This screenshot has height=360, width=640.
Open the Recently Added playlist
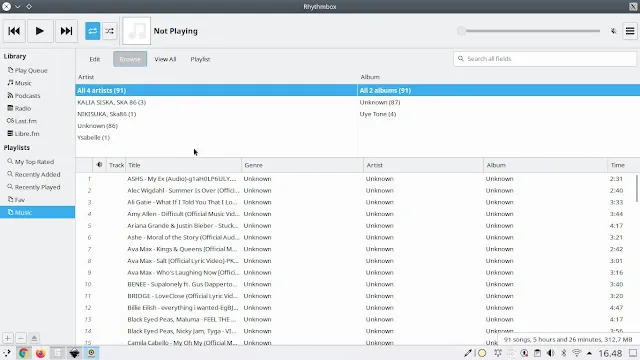[x=38, y=175]
